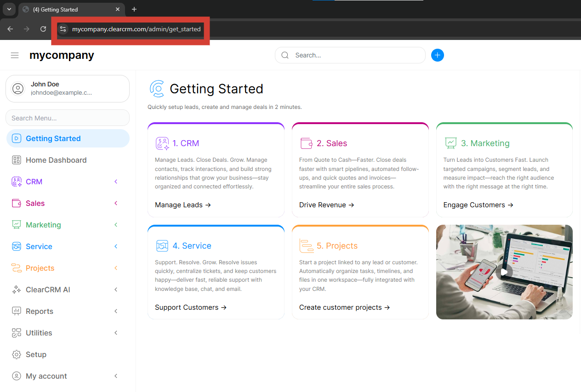Click the blue Service handshake icon in sidebar
Screen dimensions: 581x392
(x=17, y=246)
